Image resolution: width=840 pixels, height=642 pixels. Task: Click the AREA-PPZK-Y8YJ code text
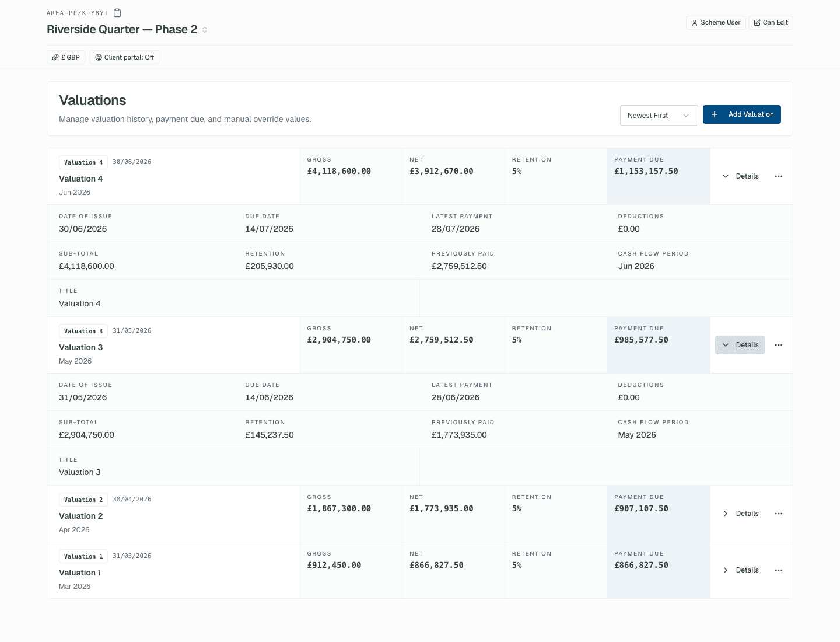[78, 13]
